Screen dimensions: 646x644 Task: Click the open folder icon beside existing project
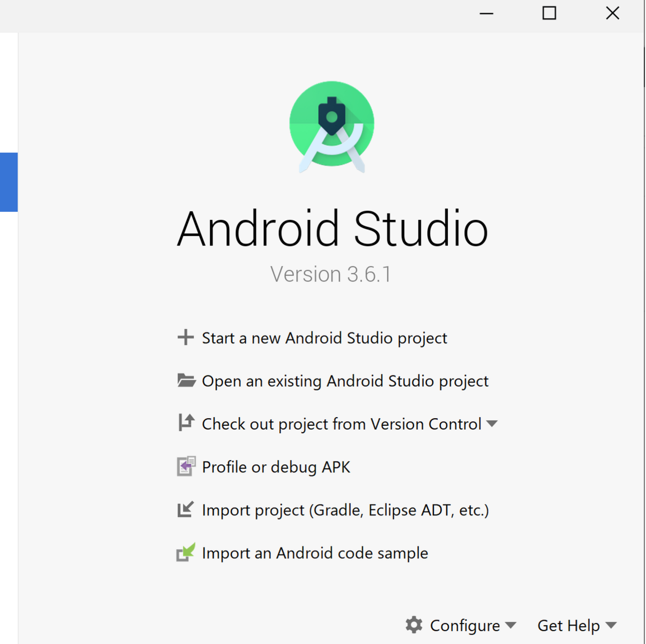click(x=186, y=380)
